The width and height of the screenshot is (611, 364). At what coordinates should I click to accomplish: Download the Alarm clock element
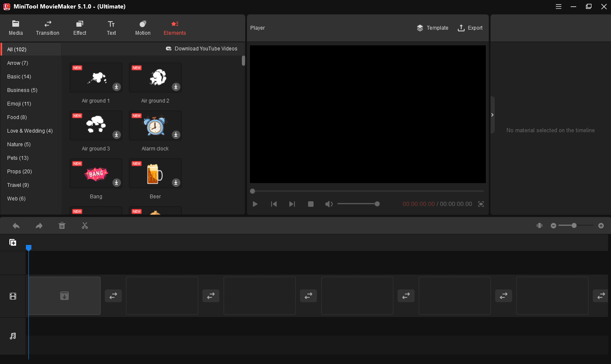(x=176, y=135)
